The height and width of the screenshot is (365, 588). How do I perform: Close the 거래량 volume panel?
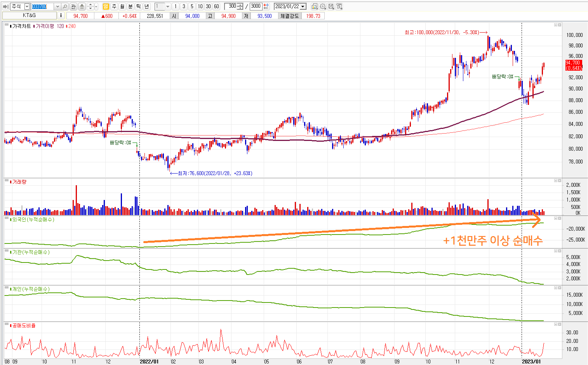point(560,181)
